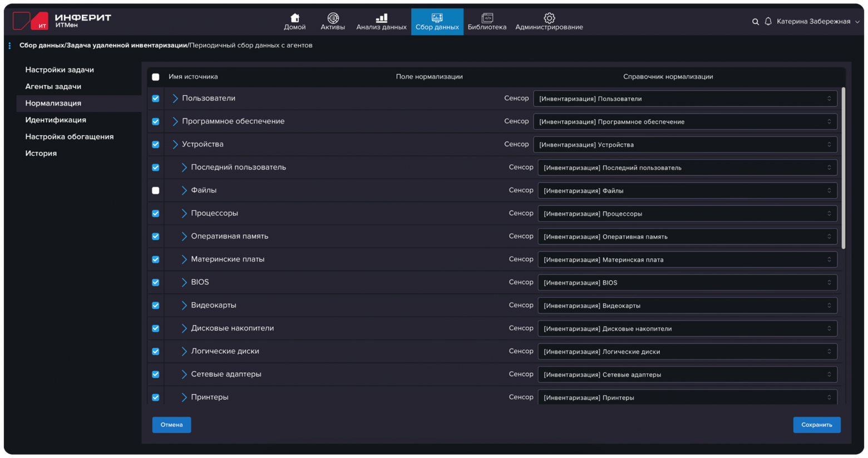Expand Программное обеспечение row chevron
The image size is (868, 458).
[x=175, y=121]
